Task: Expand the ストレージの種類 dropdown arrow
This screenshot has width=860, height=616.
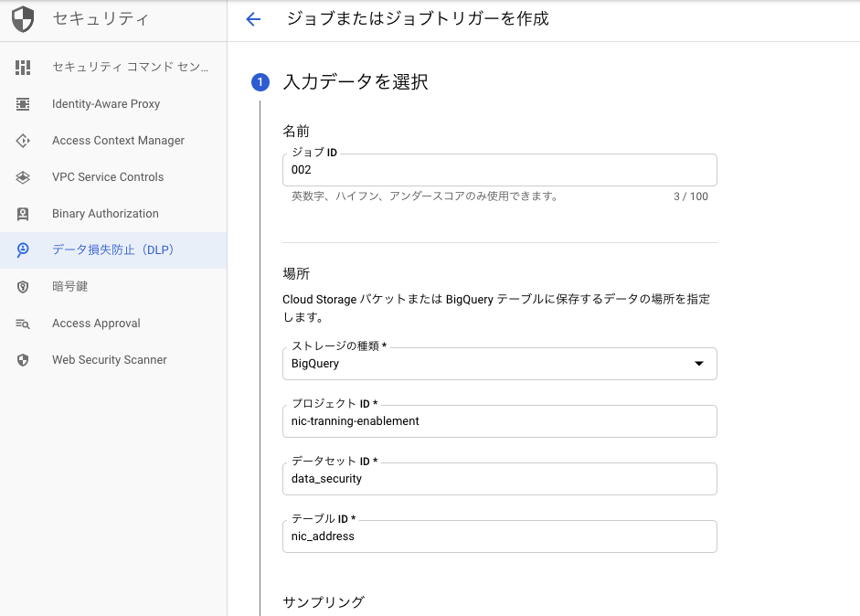Action: pyautogui.click(x=699, y=364)
